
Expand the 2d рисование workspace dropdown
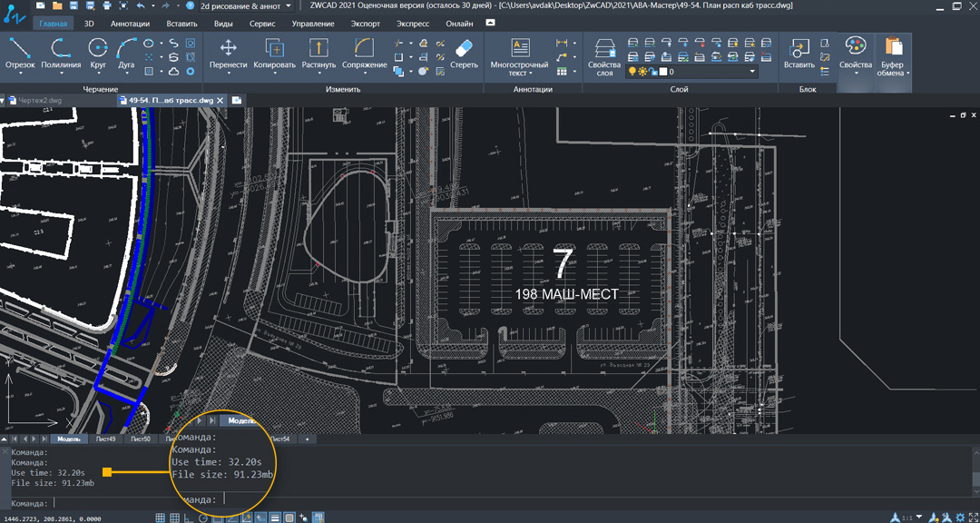287,5
